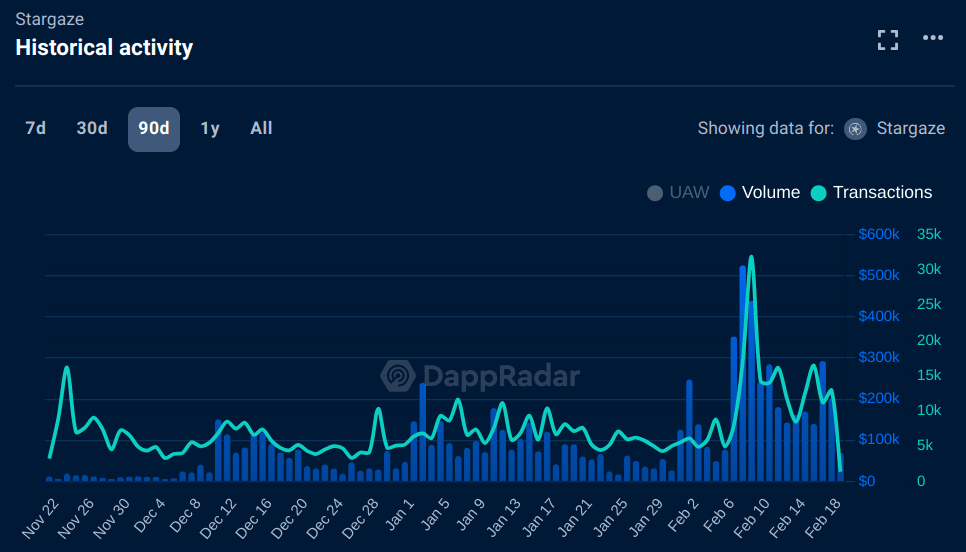
Task: Click the blue Volume legend color dot
Action: coord(728,193)
